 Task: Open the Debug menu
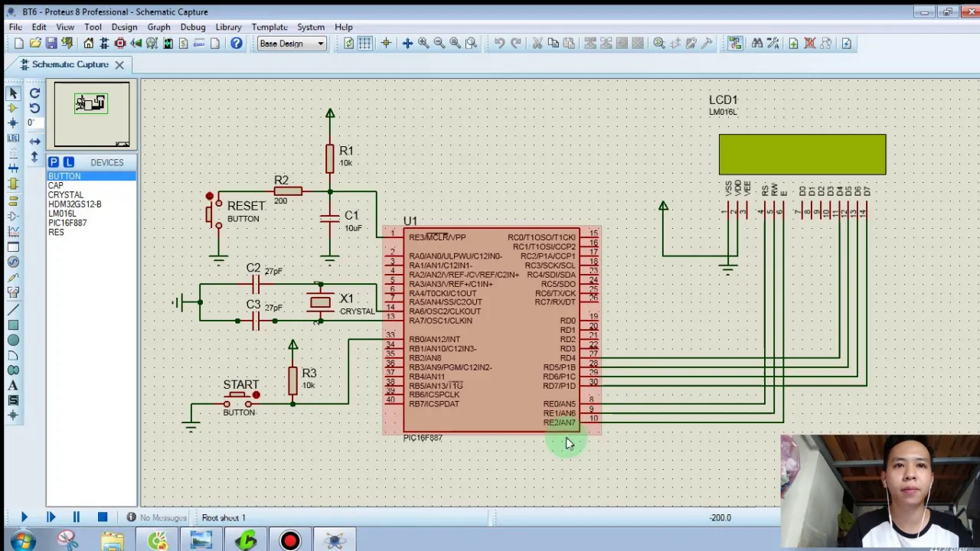click(x=192, y=27)
